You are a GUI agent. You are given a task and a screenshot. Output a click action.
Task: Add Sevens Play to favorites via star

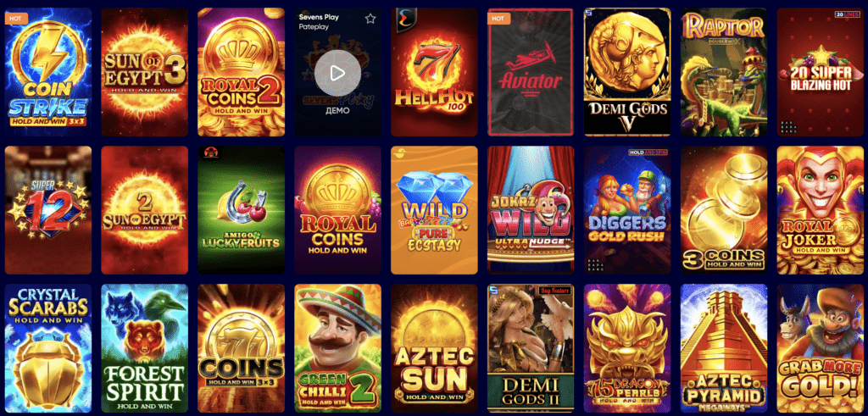pyautogui.click(x=370, y=19)
